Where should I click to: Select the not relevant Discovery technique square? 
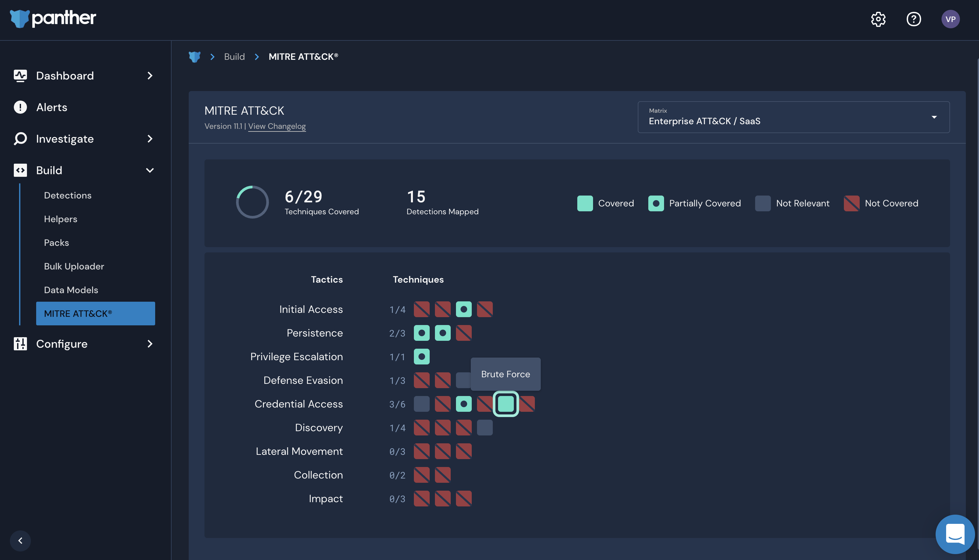(x=485, y=428)
